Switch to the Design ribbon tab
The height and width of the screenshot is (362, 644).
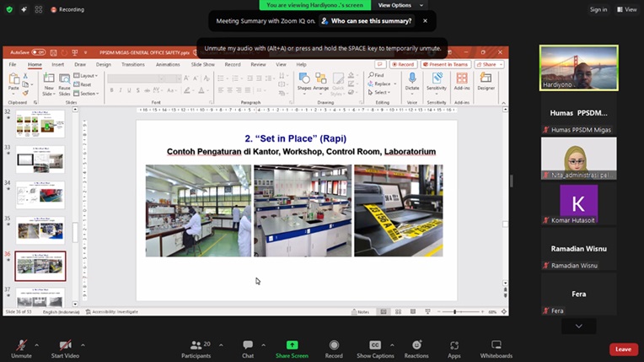tap(104, 65)
